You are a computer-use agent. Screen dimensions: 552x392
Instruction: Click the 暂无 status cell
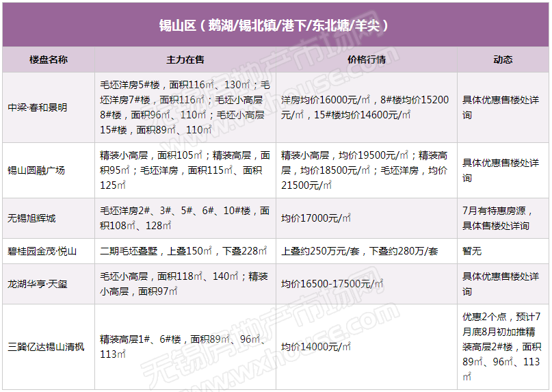(x=472, y=251)
